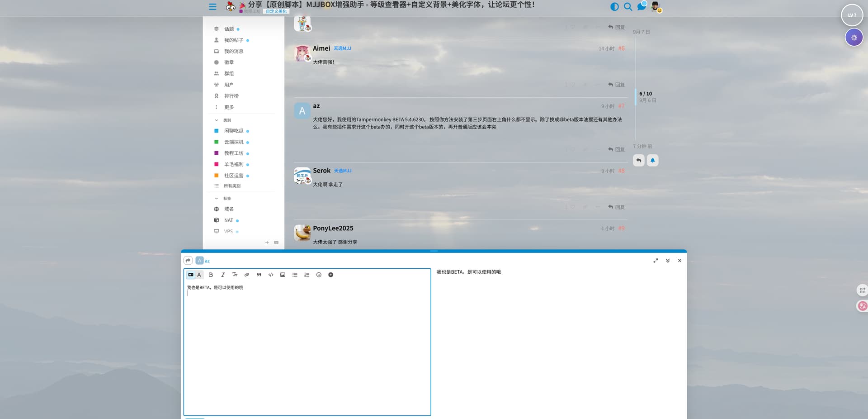Minimize the reply composer panel with double chevron
868x419 pixels.
pyautogui.click(x=668, y=261)
